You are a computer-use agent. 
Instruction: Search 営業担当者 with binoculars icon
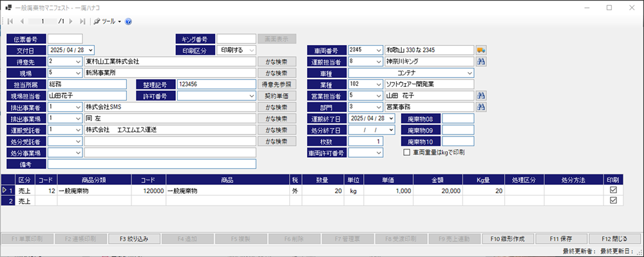(481, 96)
